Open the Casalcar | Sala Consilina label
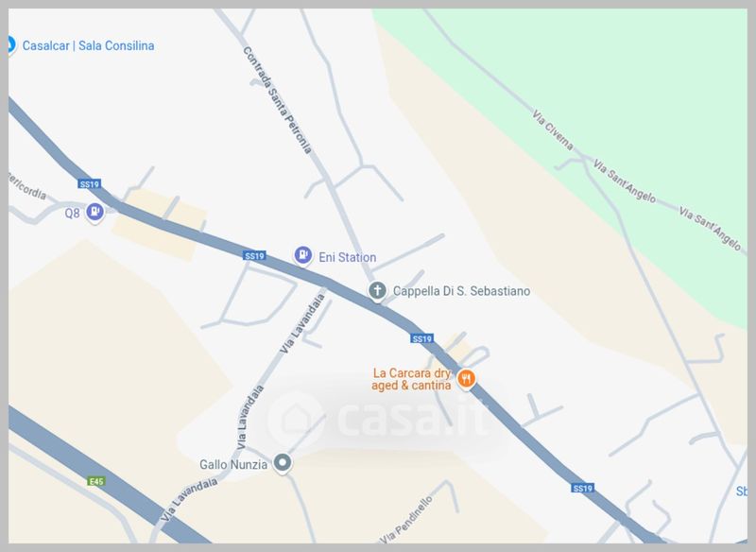The width and height of the screenshot is (756, 552). pos(88,45)
